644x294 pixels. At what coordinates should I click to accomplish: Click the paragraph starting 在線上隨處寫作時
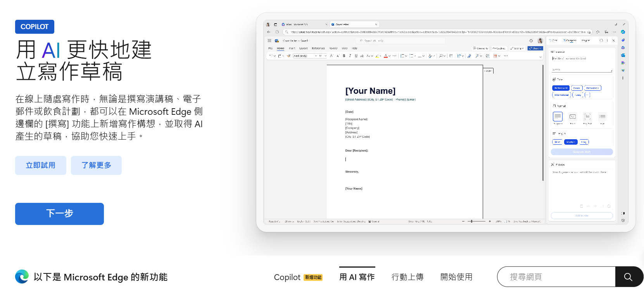[x=109, y=118]
